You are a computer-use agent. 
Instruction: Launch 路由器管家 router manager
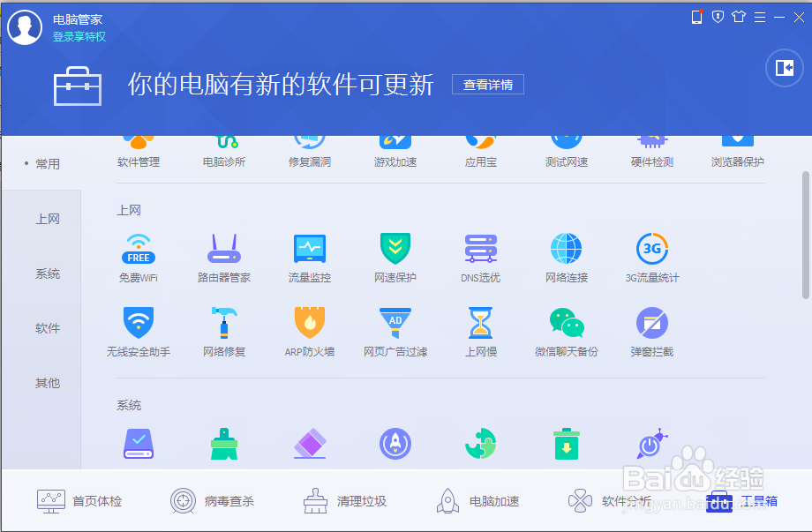pyautogui.click(x=223, y=258)
